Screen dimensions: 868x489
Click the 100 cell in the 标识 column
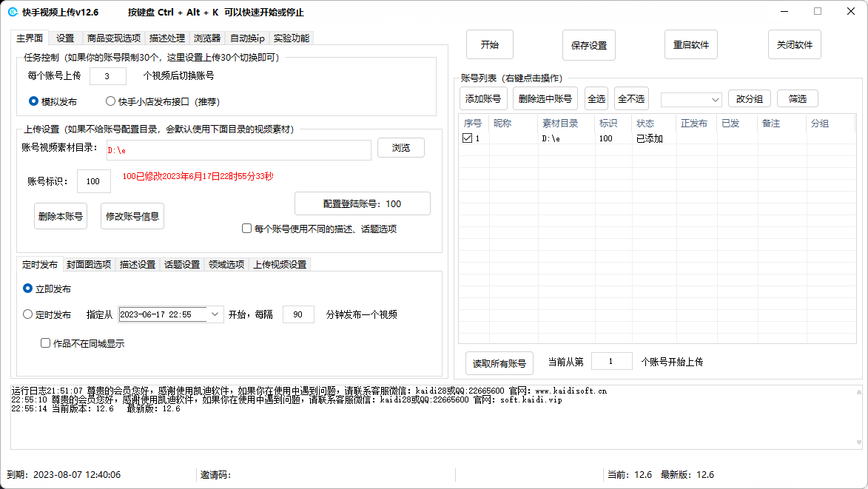pyautogui.click(x=614, y=138)
